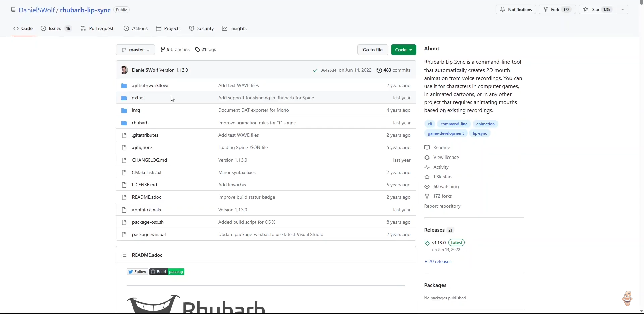This screenshot has width=644, height=314.
Task: Open the + 20 releases link
Action: point(438,262)
